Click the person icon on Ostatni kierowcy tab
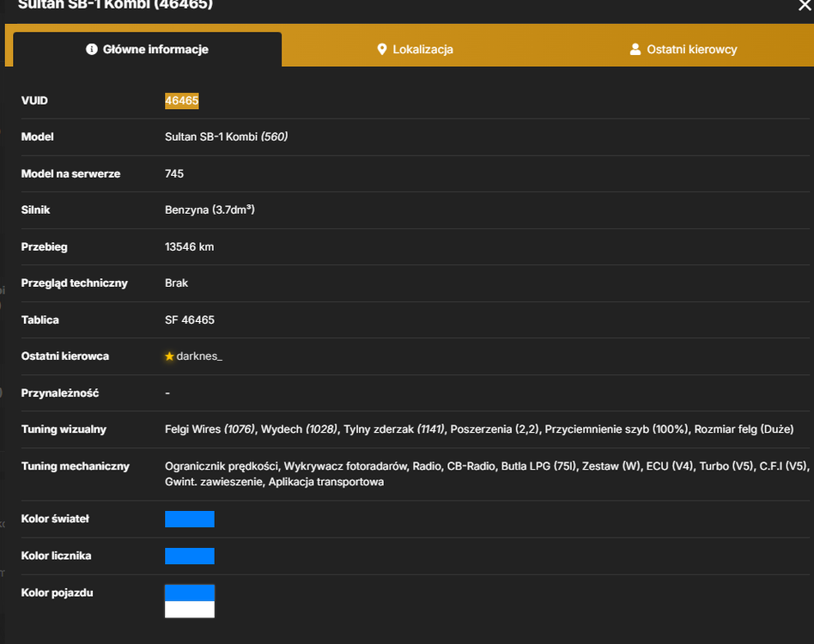This screenshot has width=814, height=644. 635,49
